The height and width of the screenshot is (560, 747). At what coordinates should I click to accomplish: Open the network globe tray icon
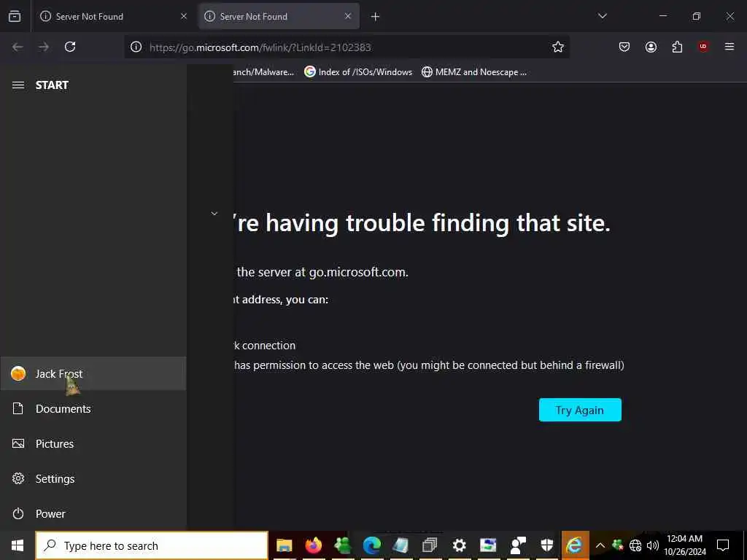pos(635,545)
